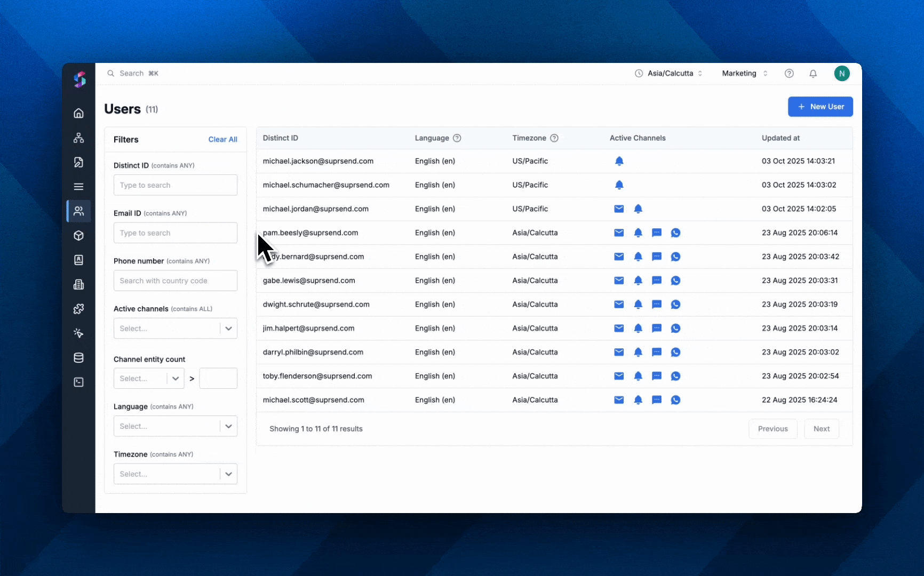Click Showing 1 to 11 results text

point(316,429)
